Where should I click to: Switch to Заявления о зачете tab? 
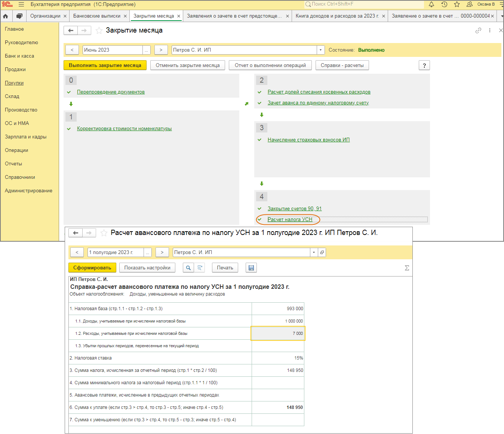click(234, 16)
